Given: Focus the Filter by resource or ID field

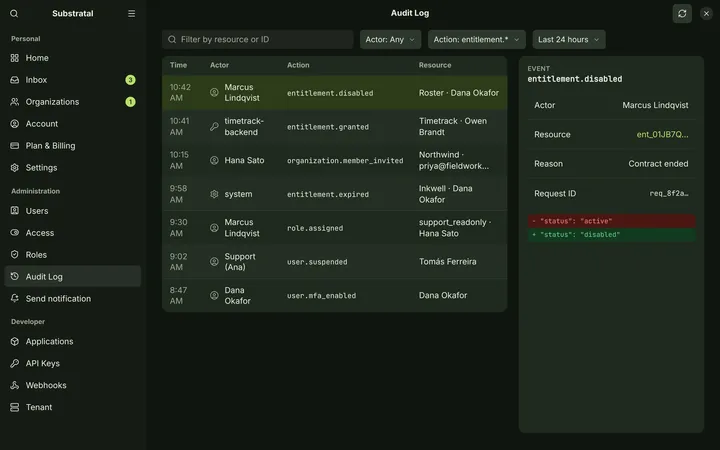Looking at the screenshot, I should [x=258, y=39].
